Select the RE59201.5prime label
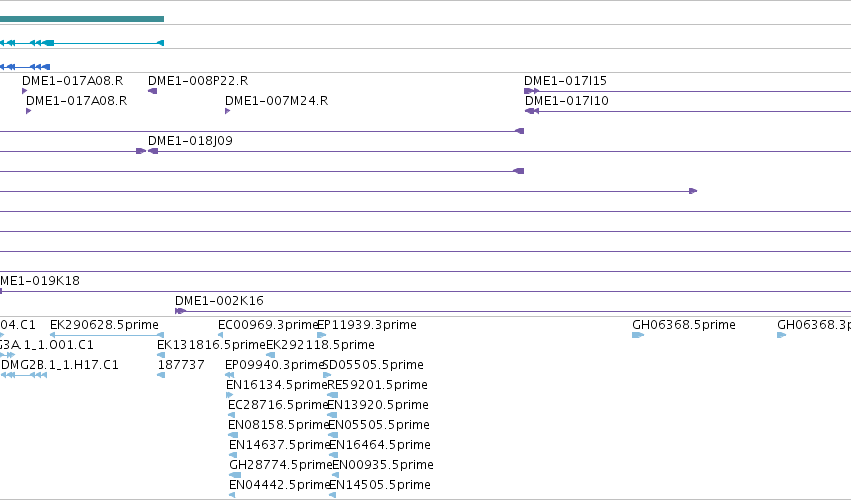The height and width of the screenshot is (500, 851). [377, 385]
